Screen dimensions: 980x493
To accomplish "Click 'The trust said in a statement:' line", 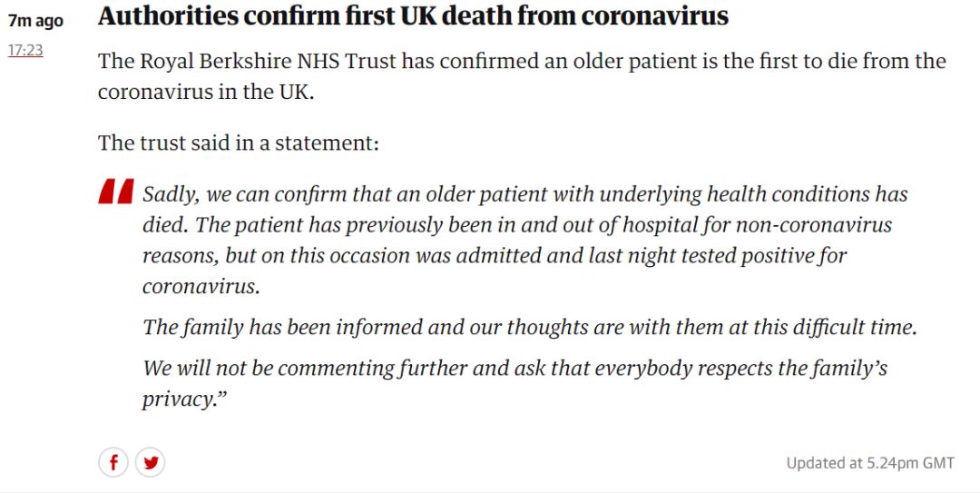I will [x=239, y=143].
